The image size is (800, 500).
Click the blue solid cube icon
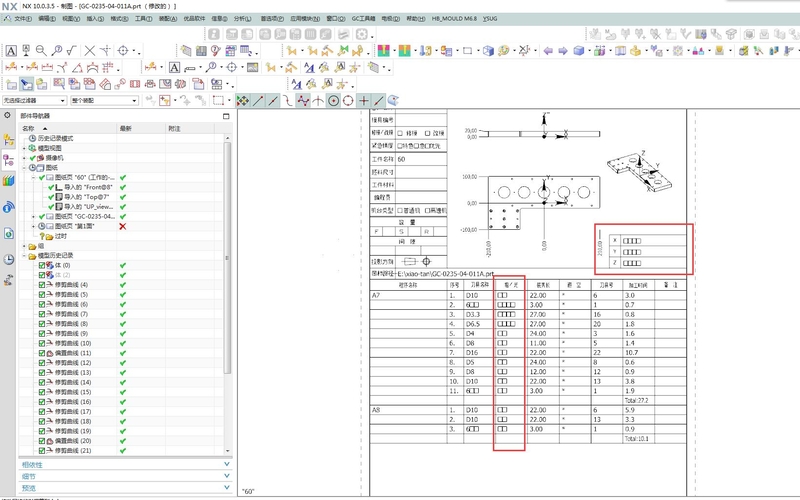[x=579, y=51]
